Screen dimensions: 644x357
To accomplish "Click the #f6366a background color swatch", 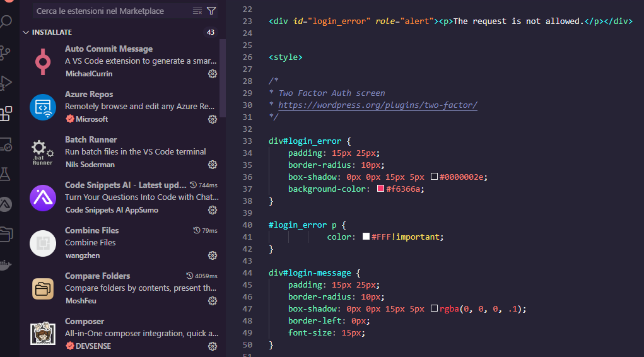I will (381, 189).
